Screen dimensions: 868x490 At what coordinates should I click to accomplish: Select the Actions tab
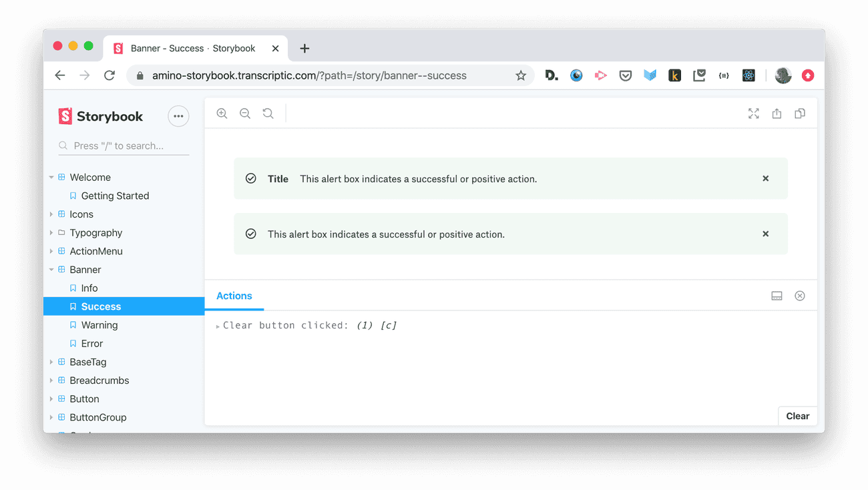pyautogui.click(x=234, y=296)
